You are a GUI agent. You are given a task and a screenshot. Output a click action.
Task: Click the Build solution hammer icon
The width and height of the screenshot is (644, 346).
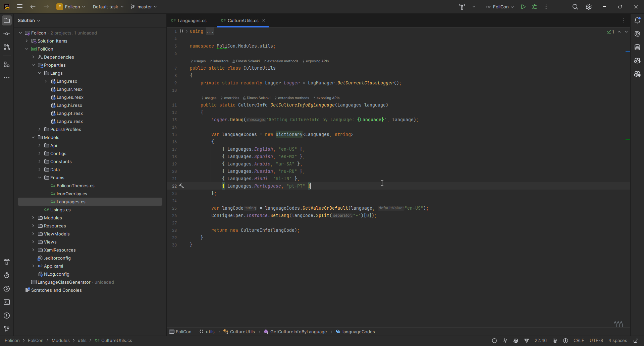point(462,7)
